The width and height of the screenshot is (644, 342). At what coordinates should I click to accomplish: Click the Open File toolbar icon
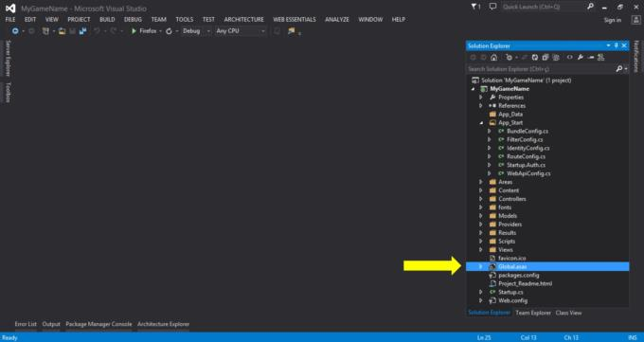(x=62, y=31)
